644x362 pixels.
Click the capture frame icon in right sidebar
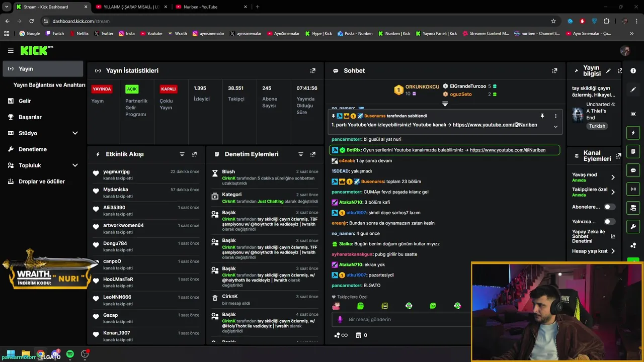click(x=633, y=114)
